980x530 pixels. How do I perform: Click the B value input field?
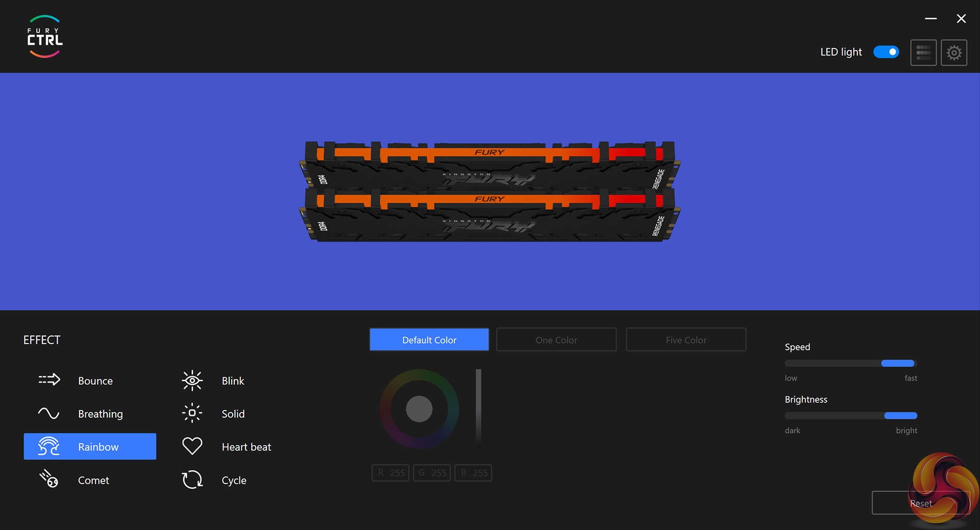(x=473, y=473)
